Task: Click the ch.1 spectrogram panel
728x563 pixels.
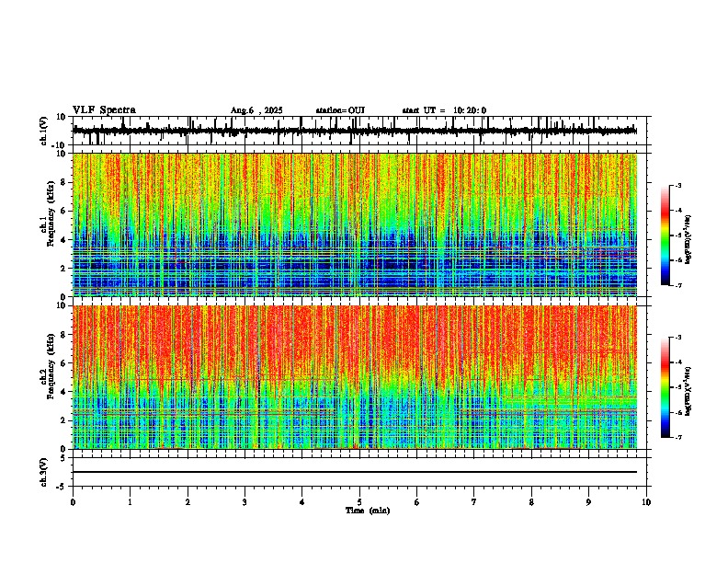Action: [x=354, y=224]
